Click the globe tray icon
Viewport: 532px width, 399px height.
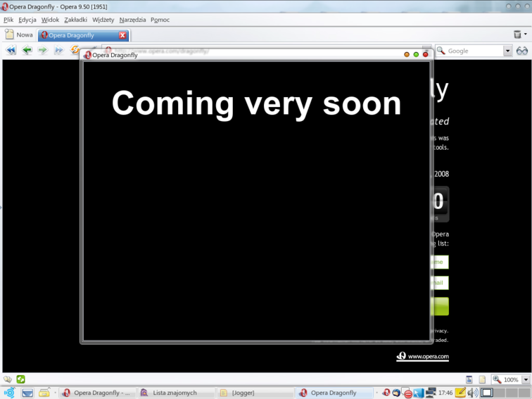pyautogui.click(x=395, y=393)
